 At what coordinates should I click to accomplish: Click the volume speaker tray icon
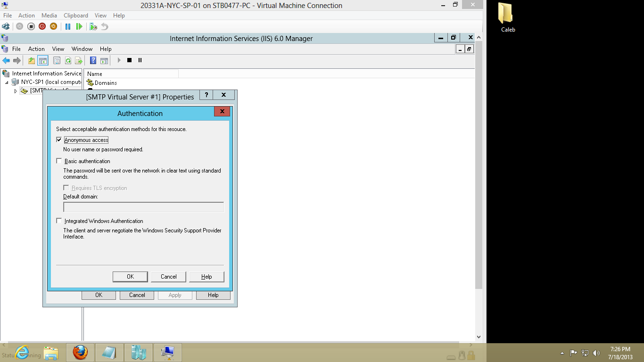coord(596,353)
